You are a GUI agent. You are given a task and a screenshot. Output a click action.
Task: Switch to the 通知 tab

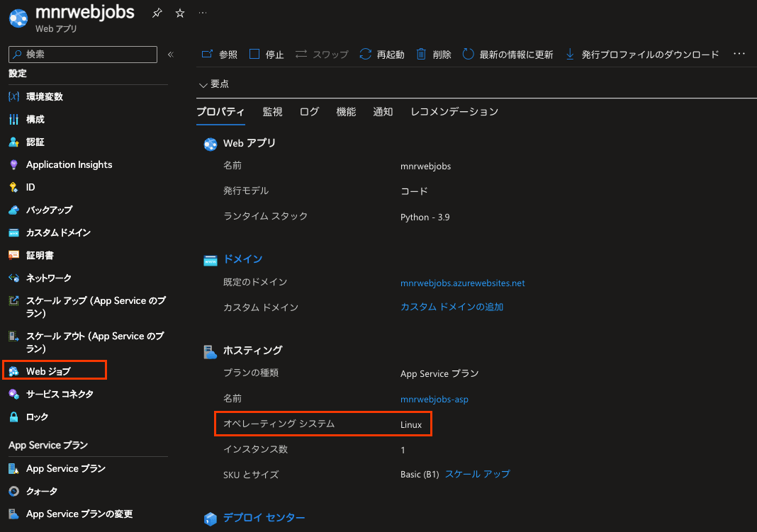(383, 112)
